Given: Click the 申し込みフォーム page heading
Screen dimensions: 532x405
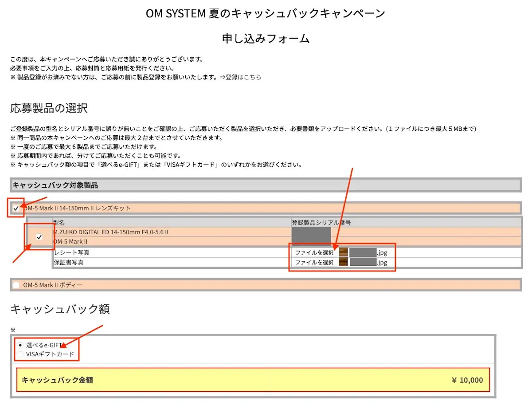Looking at the screenshot, I should 266,39.
